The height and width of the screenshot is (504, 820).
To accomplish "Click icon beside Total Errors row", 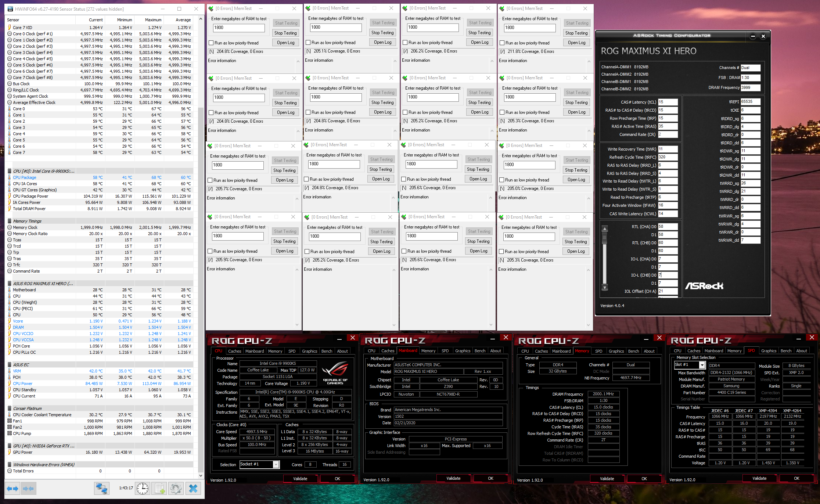I will click(x=10, y=471).
